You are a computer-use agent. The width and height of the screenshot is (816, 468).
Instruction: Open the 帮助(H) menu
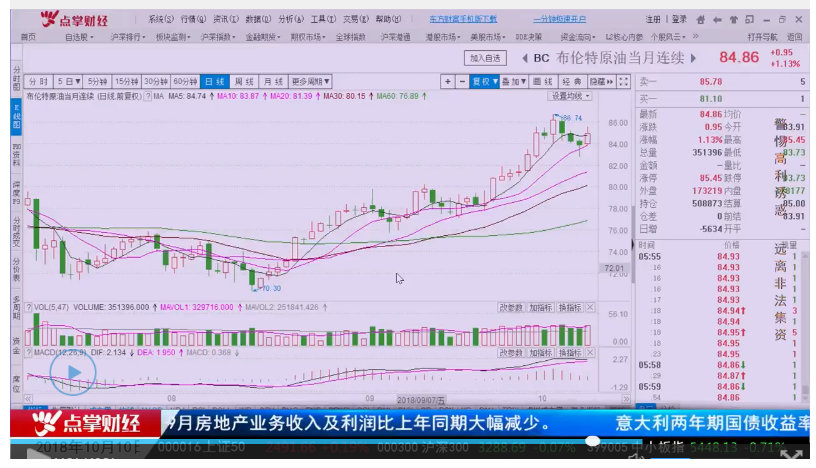[x=388, y=19]
